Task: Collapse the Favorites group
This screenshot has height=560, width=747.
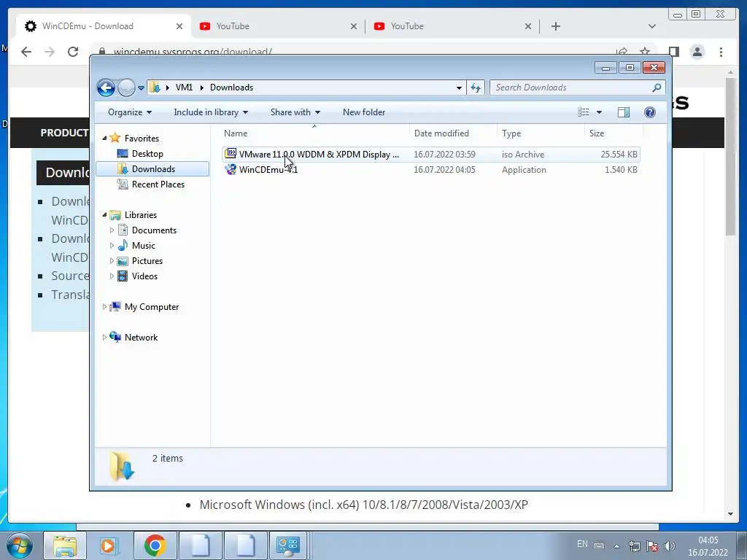Action: pyautogui.click(x=104, y=138)
